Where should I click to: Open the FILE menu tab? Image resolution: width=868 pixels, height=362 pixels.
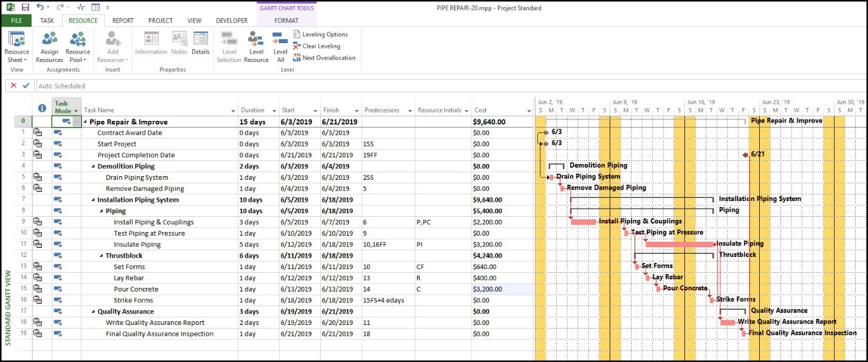point(16,21)
